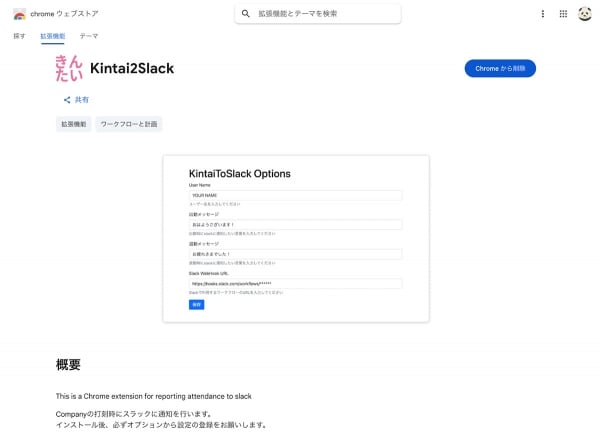Screen dimensions: 600x444
Task: Click the pink きんたい extension logo
Action: [x=69, y=68]
